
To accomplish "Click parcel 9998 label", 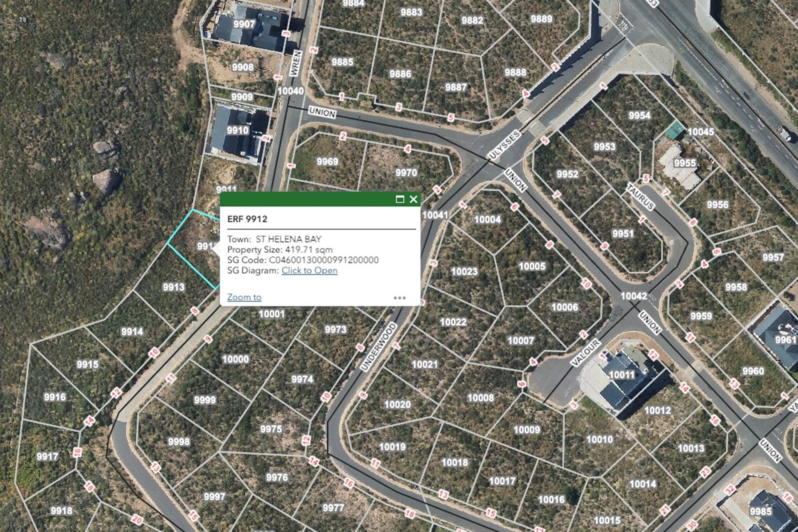I will 179,441.
